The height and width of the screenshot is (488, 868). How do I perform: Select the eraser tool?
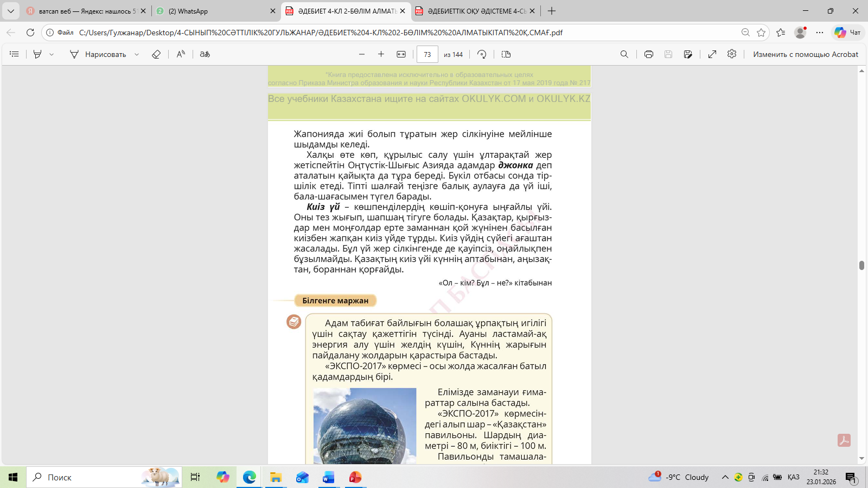[156, 54]
